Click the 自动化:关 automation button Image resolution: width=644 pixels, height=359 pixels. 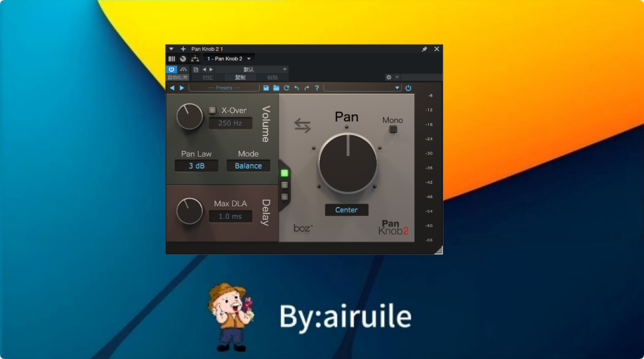pos(177,77)
